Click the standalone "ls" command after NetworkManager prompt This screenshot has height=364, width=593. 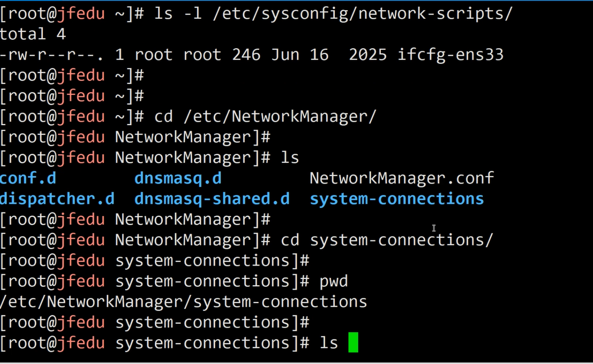pos(290,158)
